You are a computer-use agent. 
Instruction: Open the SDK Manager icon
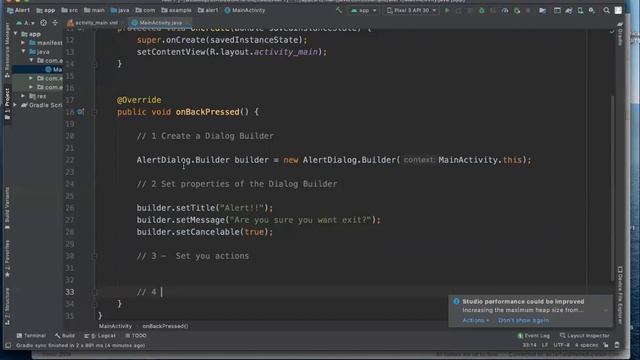pyautogui.click(x=591, y=11)
